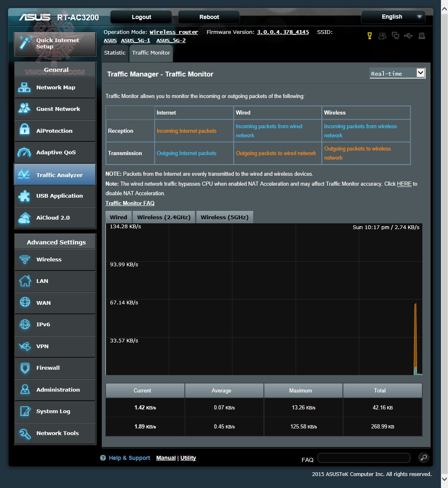Switch to the Statistic tab
The height and width of the screenshot is (488, 448).
click(x=115, y=53)
